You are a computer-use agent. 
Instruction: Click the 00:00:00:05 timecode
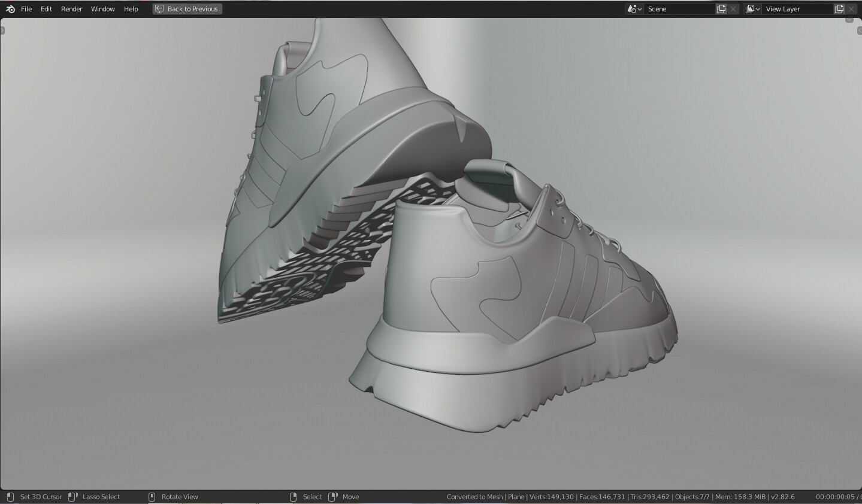[835, 497]
